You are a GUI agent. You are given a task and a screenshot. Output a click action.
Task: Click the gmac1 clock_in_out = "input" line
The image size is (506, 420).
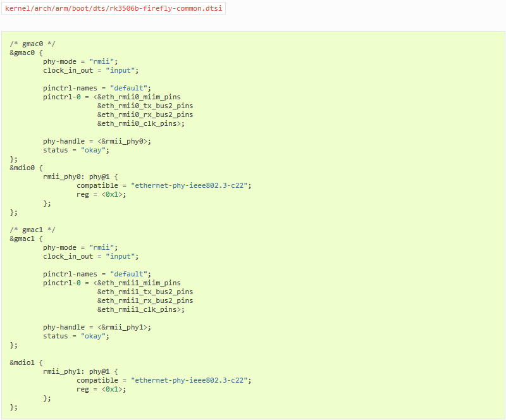coord(90,256)
